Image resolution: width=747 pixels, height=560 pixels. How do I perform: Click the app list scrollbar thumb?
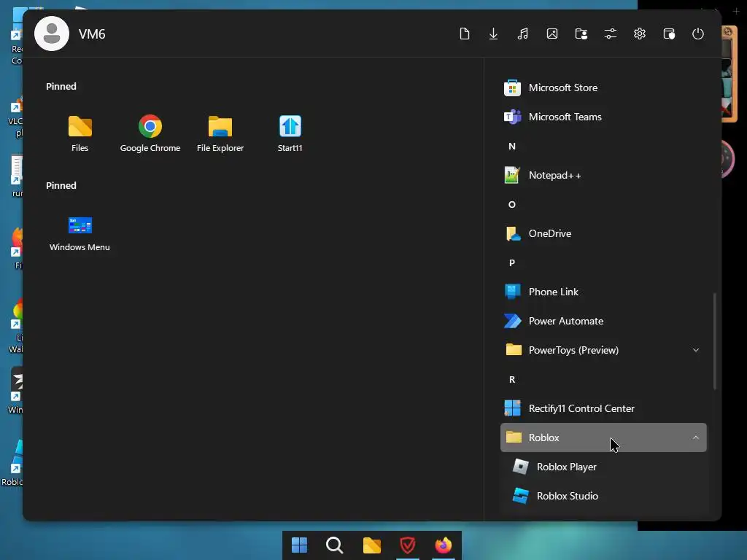click(715, 341)
